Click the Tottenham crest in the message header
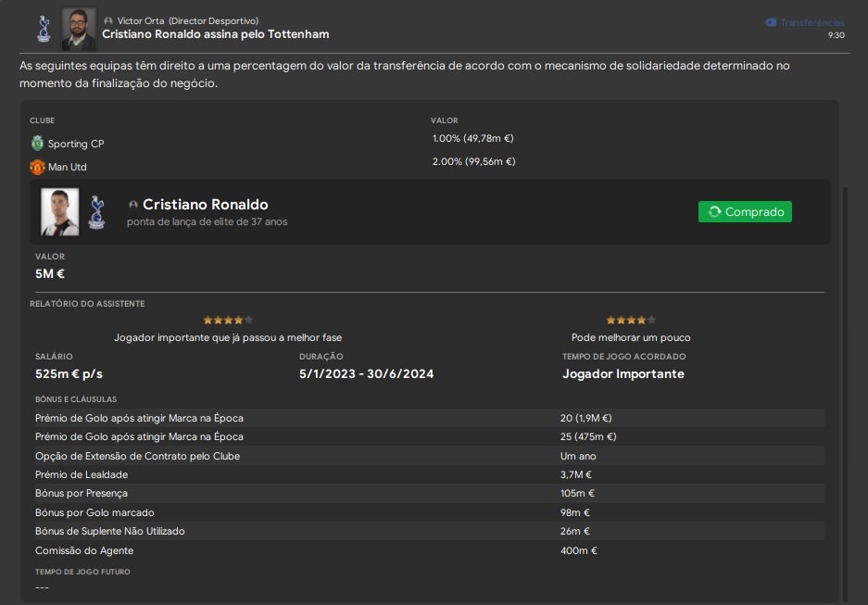The image size is (868, 605). point(44,29)
